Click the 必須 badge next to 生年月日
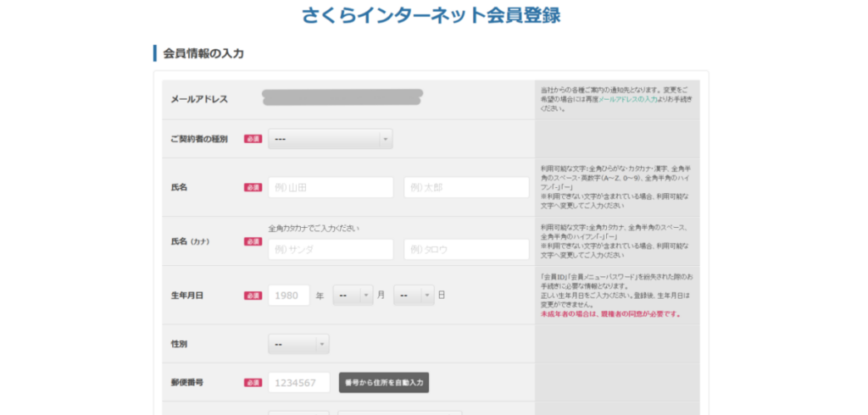 pyautogui.click(x=253, y=296)
